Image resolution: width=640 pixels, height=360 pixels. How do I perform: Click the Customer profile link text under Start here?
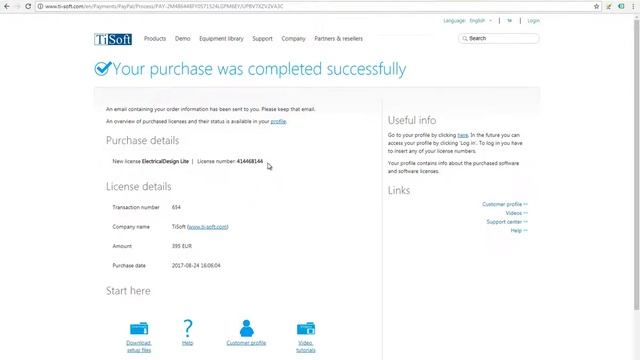tap(246, 343)
